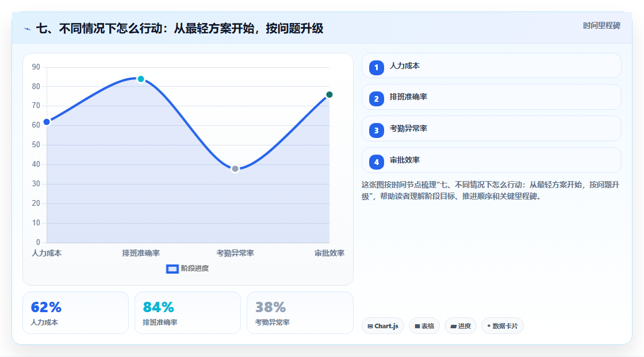
Task: Open the 84% 排班准确率 stat card
Action: [x=187, y=313]
